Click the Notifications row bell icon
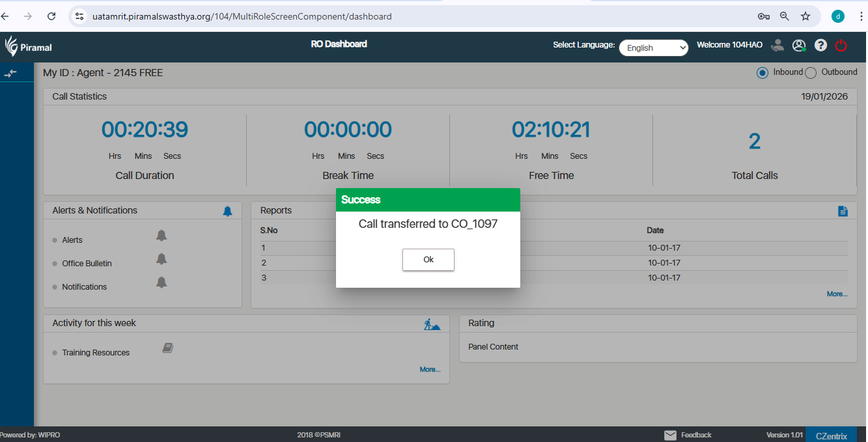 tap(161, 282)
